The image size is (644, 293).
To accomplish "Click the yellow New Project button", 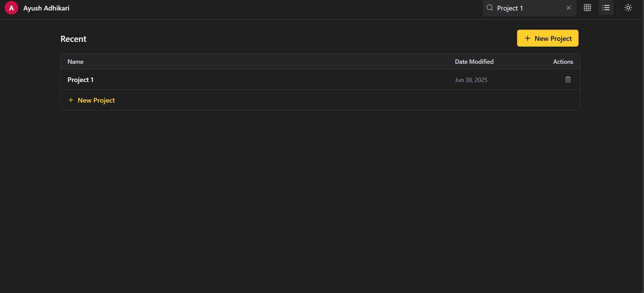I will tap(547, 38).
